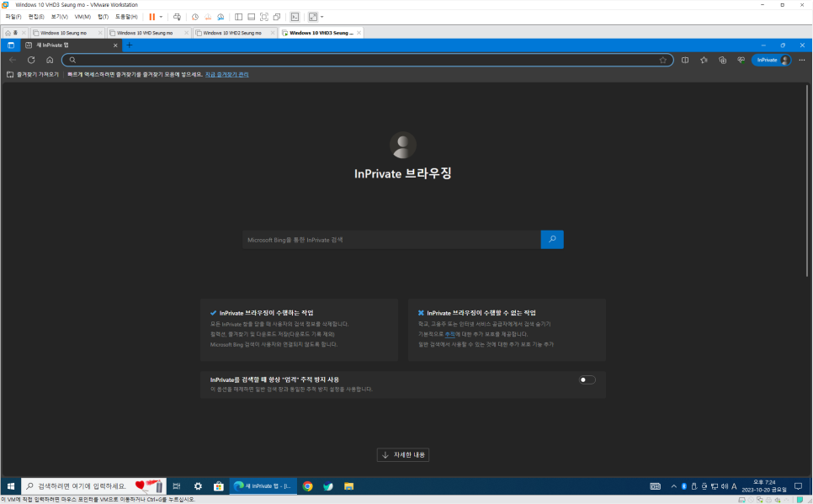
Task: Click the 자세한 내용 more details button
Action: (403, 454)
